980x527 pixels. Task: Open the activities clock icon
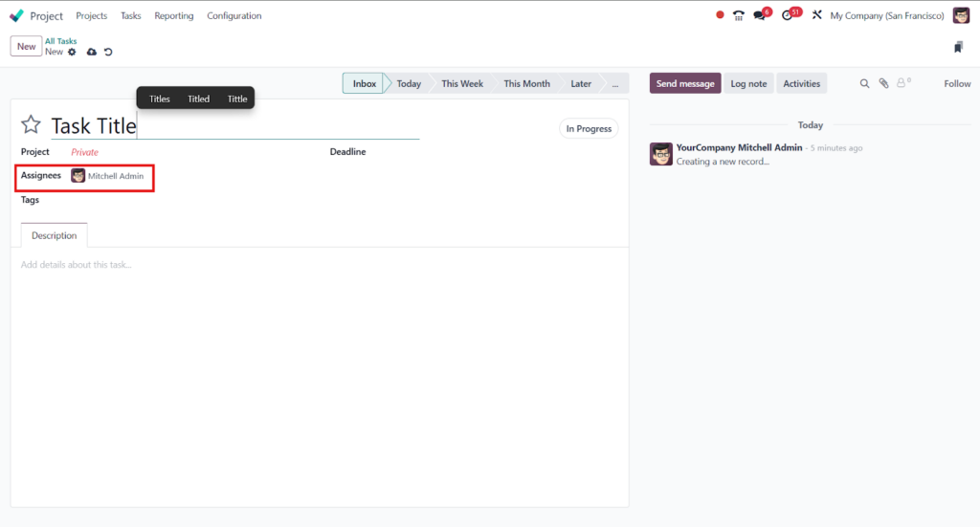788,15
